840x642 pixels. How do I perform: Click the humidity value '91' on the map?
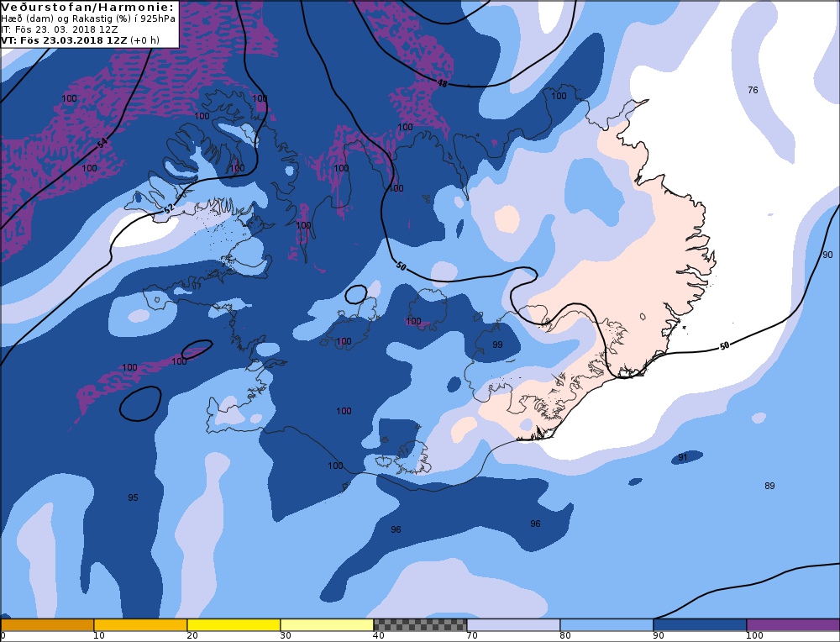(x=682, y=457)
